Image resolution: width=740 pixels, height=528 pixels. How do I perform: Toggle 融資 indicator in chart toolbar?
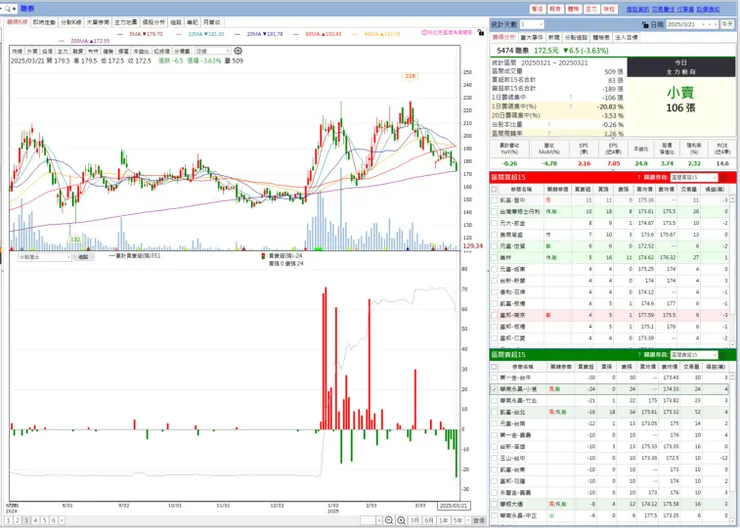pos(78,51)
